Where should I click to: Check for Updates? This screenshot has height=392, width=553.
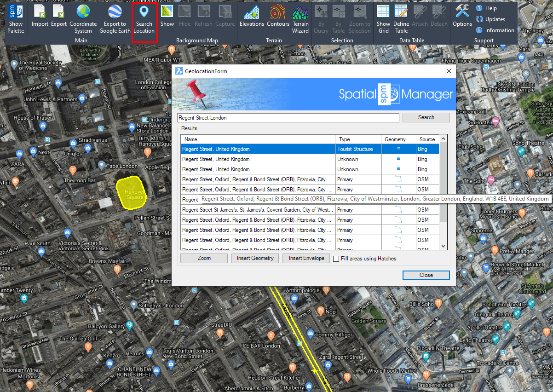coord(490,19)
